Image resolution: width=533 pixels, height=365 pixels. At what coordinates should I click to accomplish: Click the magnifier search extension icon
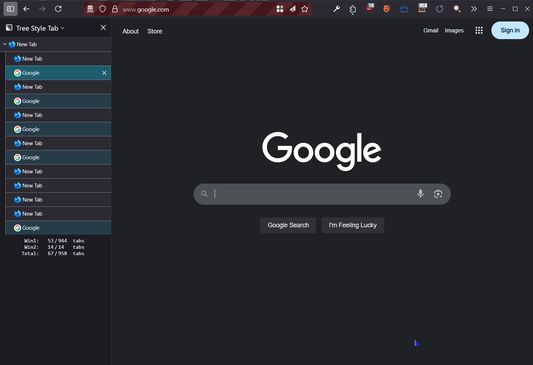(457, 9)
